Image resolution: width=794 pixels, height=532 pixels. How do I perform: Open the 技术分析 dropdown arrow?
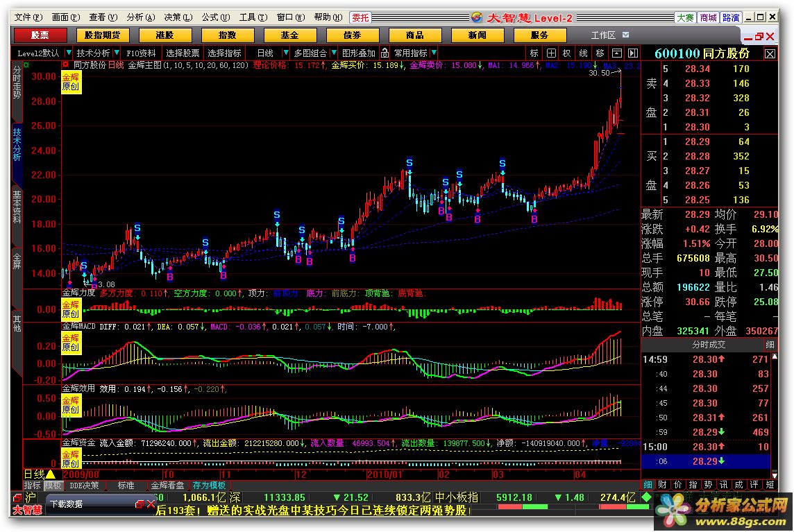[117, 53]
